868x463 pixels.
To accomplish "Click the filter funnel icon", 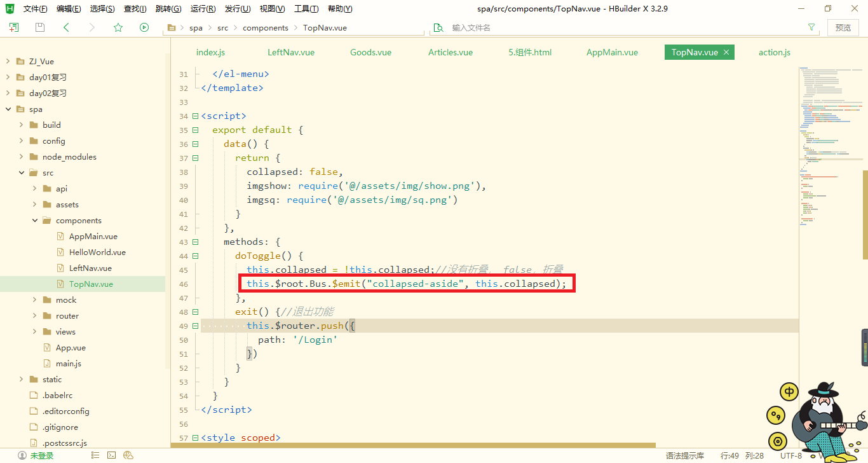I will click(811, 27).
